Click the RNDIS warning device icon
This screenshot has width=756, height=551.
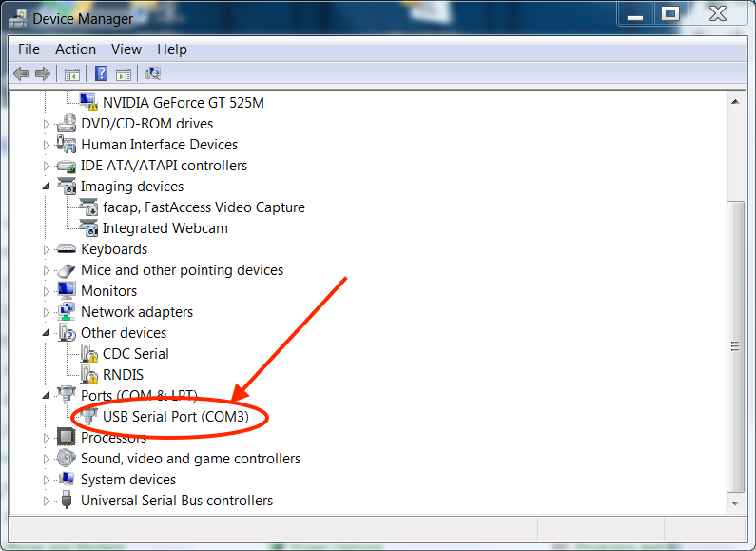tap(88, 374)
